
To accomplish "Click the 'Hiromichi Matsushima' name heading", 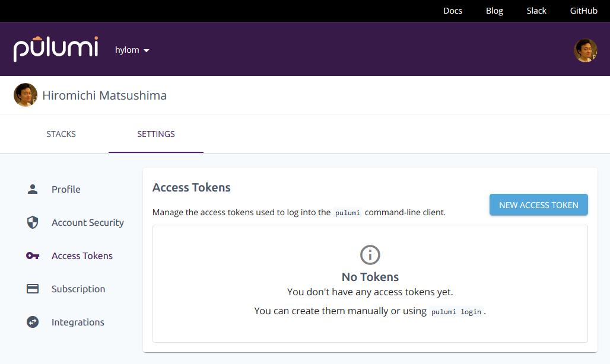I will (104, 95).
